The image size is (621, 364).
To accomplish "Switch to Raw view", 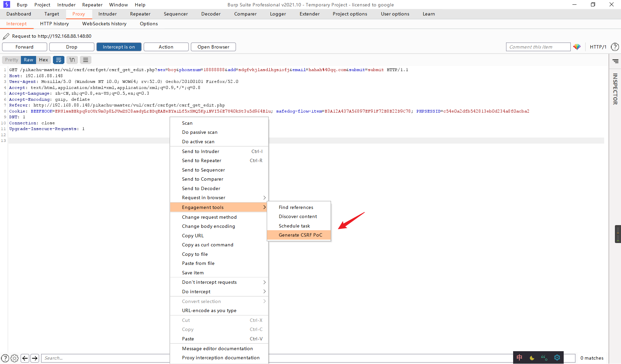I will 29,60.
